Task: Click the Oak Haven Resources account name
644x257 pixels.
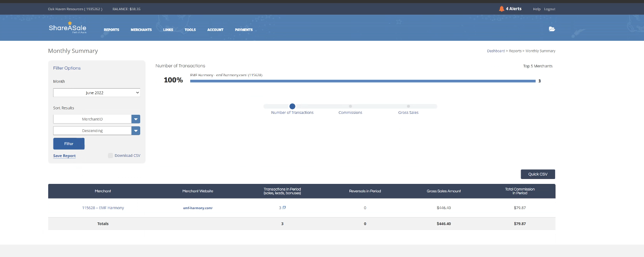Action: [75, 9]
